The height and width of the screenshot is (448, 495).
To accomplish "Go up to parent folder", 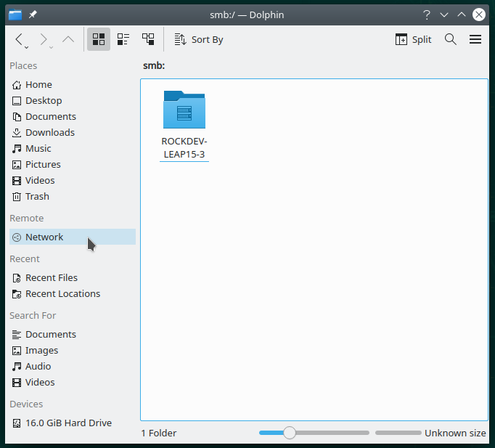I will click(x=68, y=39).
